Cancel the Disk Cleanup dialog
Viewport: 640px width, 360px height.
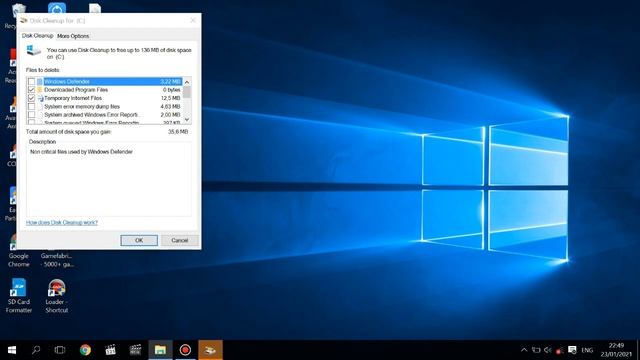click(180, 240)
